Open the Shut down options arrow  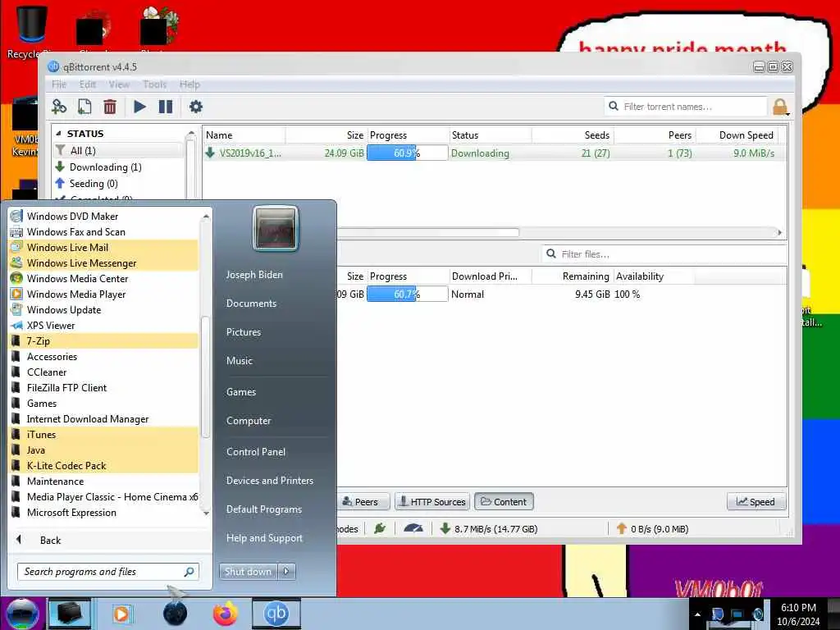click(x=286, y=572)
